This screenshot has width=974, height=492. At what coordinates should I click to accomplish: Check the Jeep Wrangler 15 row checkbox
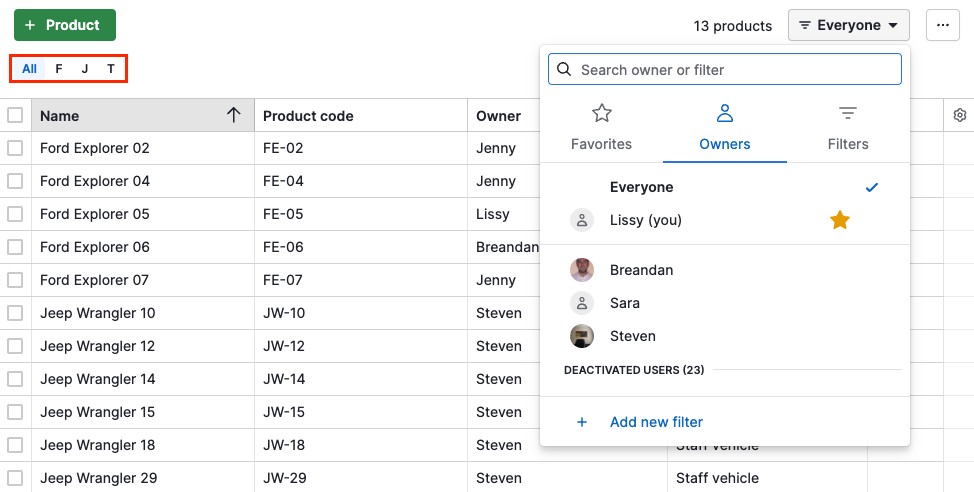15,412
